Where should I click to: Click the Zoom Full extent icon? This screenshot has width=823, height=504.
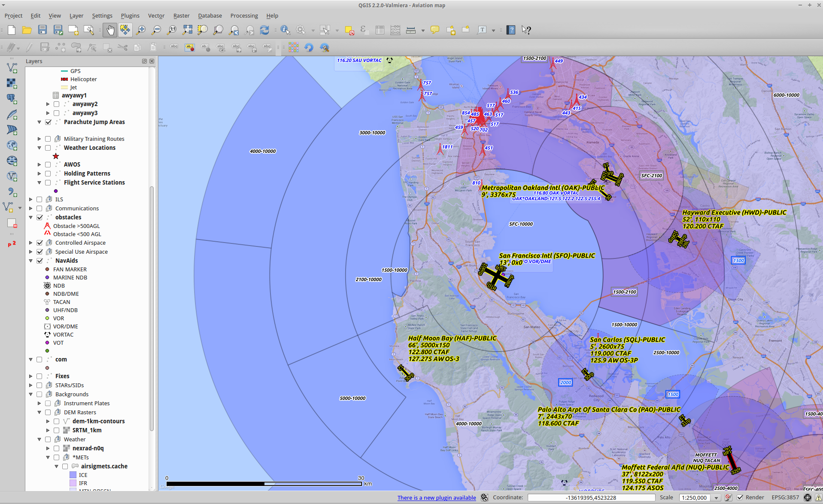187,30
